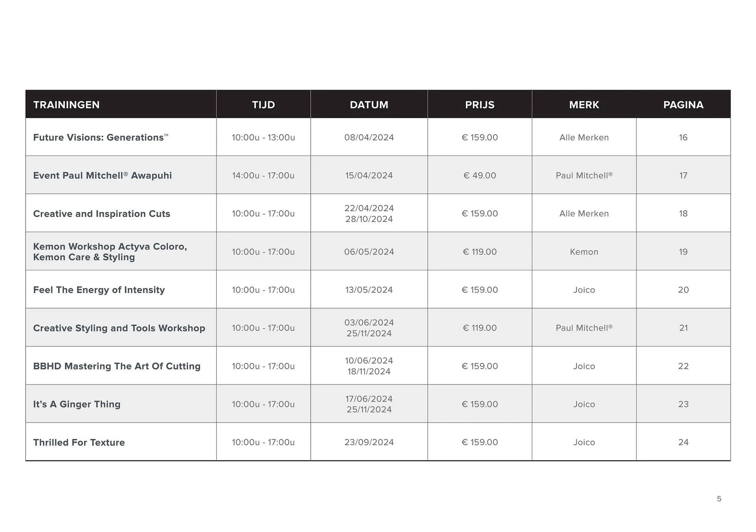
Task: Select the PAGINA column header
Action: pyautogui.click(x=683, y=105)
